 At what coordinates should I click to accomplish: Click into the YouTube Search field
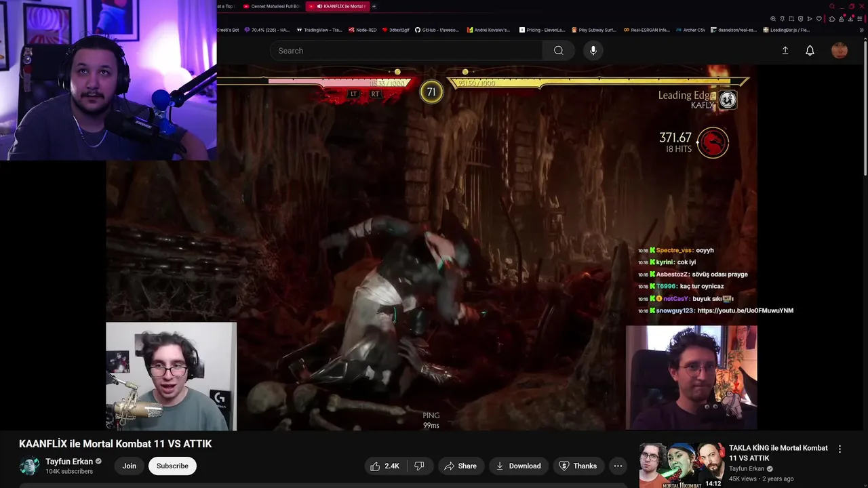407,50
